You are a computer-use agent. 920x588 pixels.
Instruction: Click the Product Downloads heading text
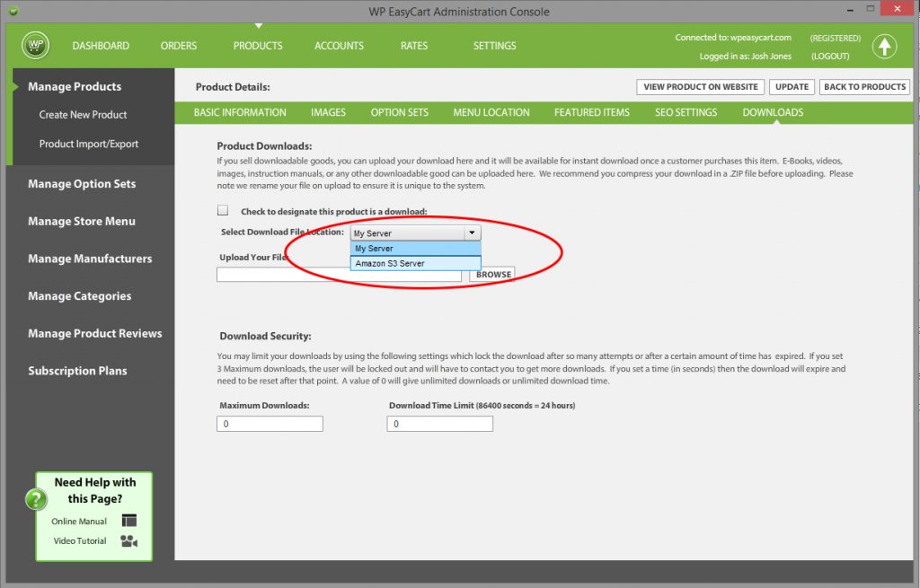tap(264, 146)
